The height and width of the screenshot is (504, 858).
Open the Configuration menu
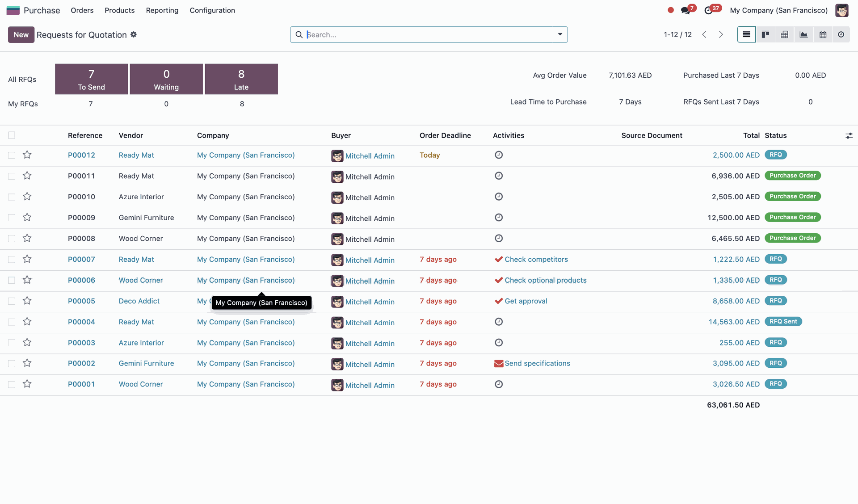click(212, 10)
